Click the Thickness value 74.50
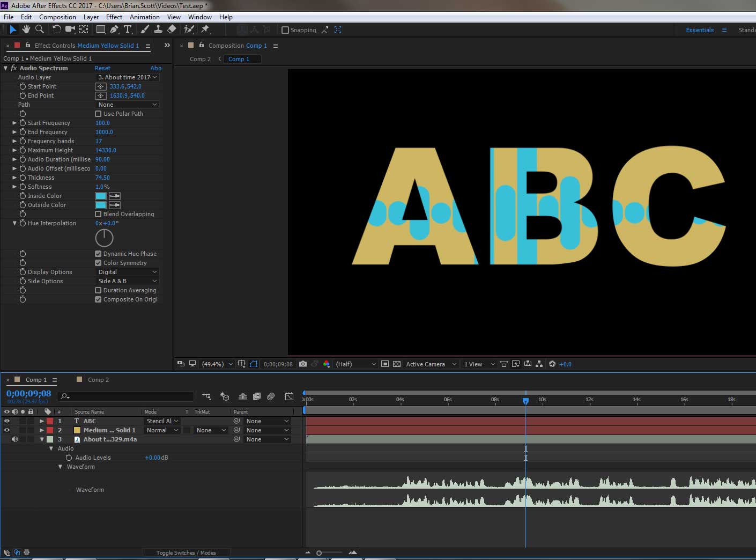Image resolution: width=756 pixels, height=560 pixels. click(x=102, y=178)
